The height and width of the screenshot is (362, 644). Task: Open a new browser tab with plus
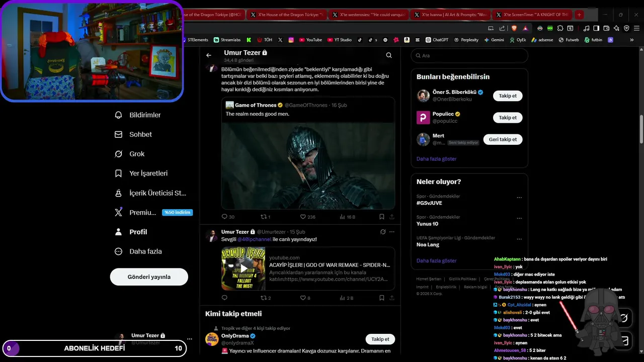click(x=579, y=15)
